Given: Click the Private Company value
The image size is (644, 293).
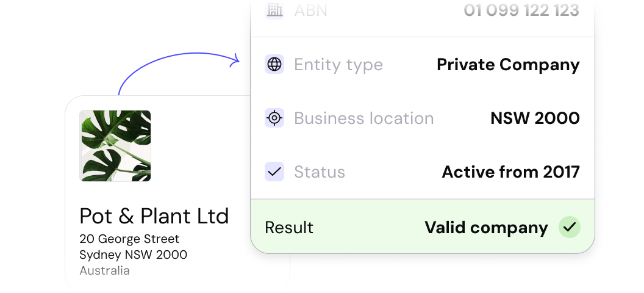Looking at the screenshot, I should (508, 65).
